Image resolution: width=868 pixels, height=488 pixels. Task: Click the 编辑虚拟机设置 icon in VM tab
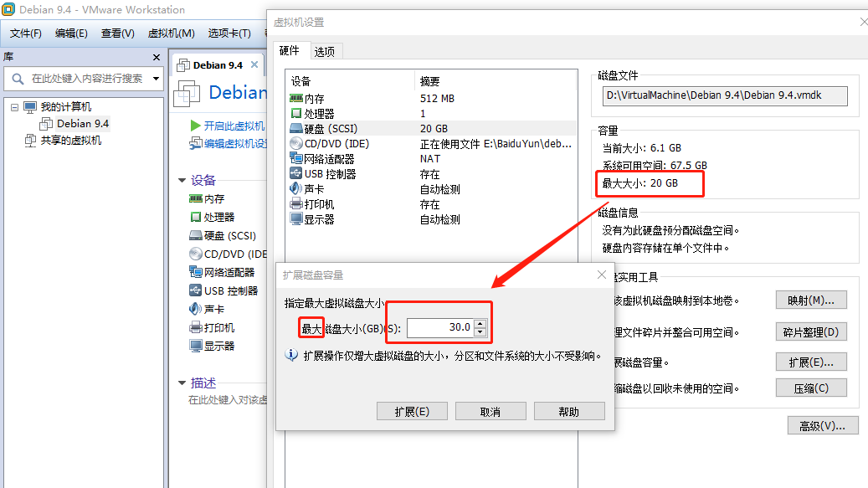tap(195, 144)
